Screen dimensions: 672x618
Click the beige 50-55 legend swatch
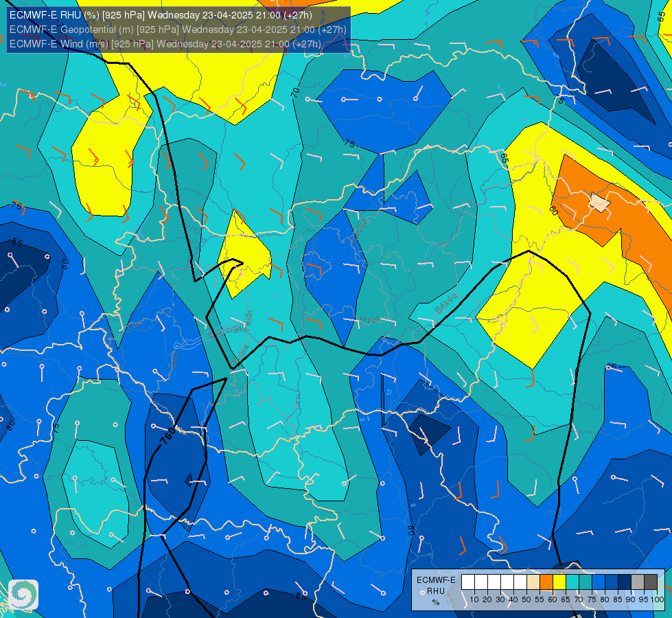[533, 582]
